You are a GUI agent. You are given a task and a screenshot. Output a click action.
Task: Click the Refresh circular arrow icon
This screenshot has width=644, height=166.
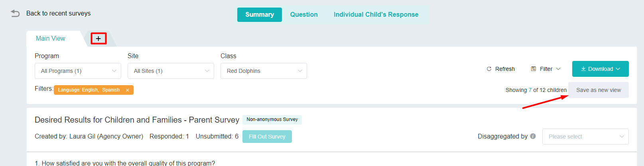(489, 69)
